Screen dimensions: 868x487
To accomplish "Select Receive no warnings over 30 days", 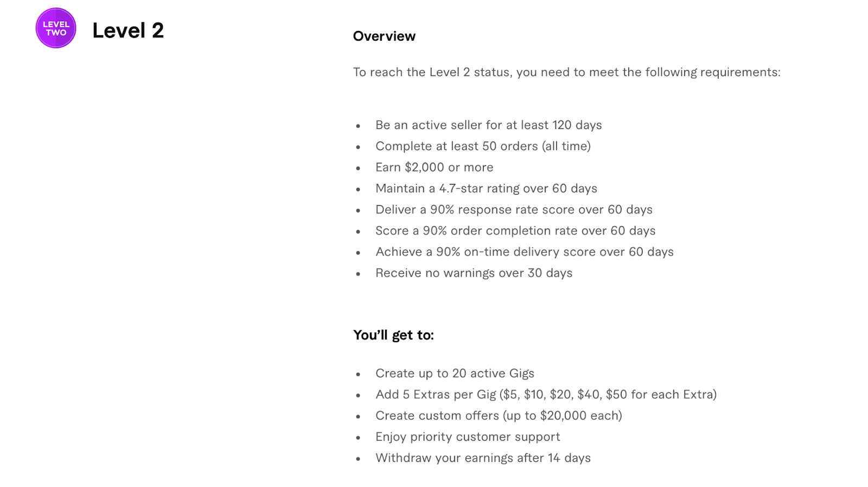I will coord(474,273).
